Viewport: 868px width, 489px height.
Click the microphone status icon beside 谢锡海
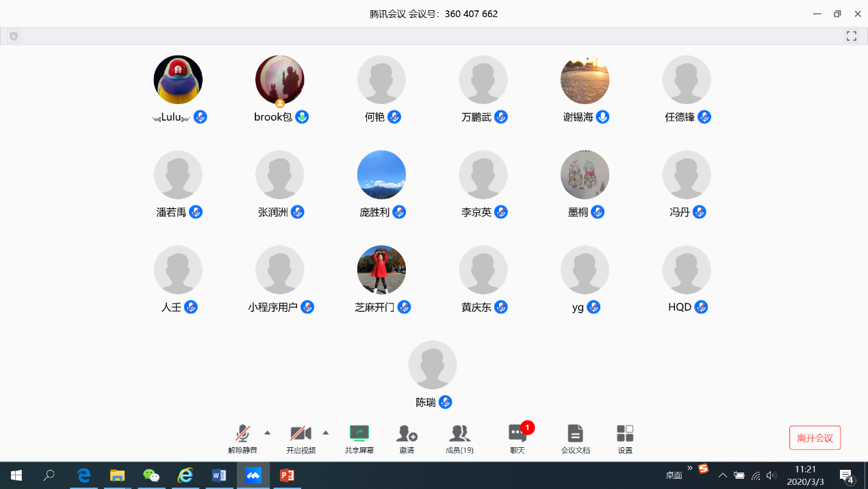coord(602,117)
